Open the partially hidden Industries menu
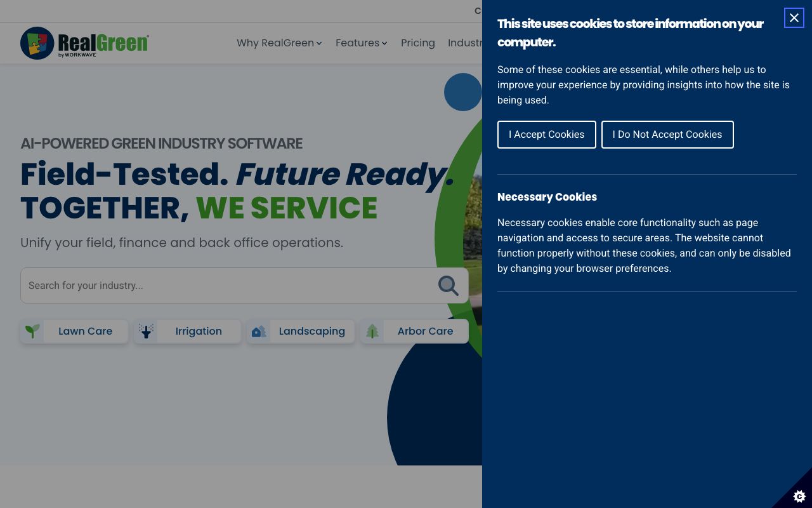Viewport: 812px width, 508px height. point(465,43)
